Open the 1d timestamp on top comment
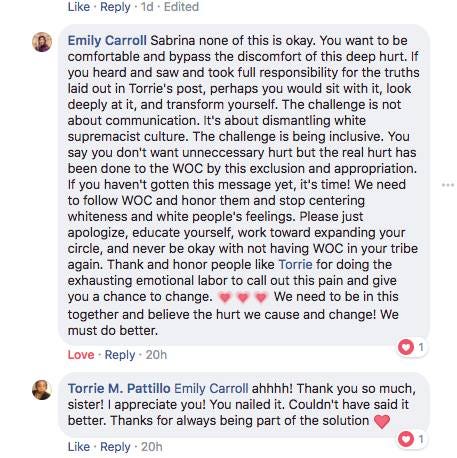This screenshot has height=458, width=457. pos(147,7)
